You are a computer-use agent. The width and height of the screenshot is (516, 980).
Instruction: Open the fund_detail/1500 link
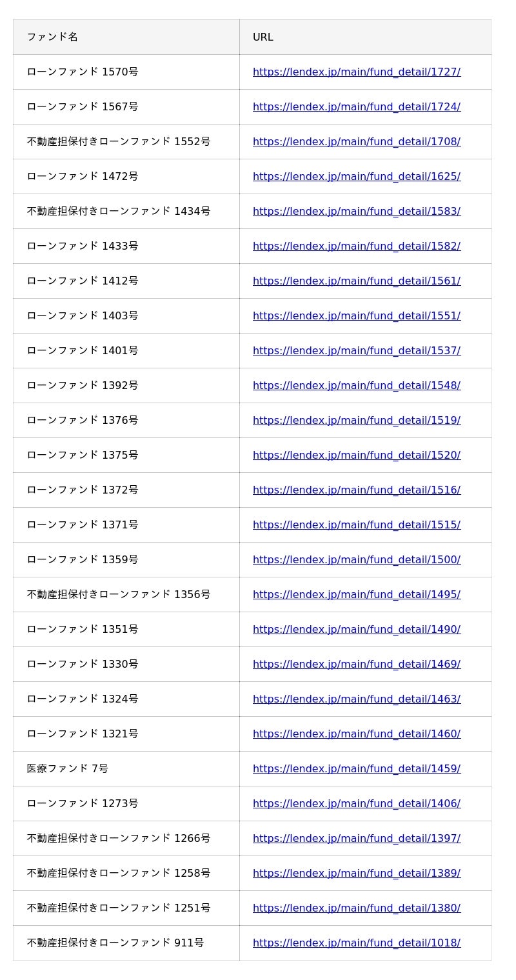pyautogui.click(x=356, y=560)
